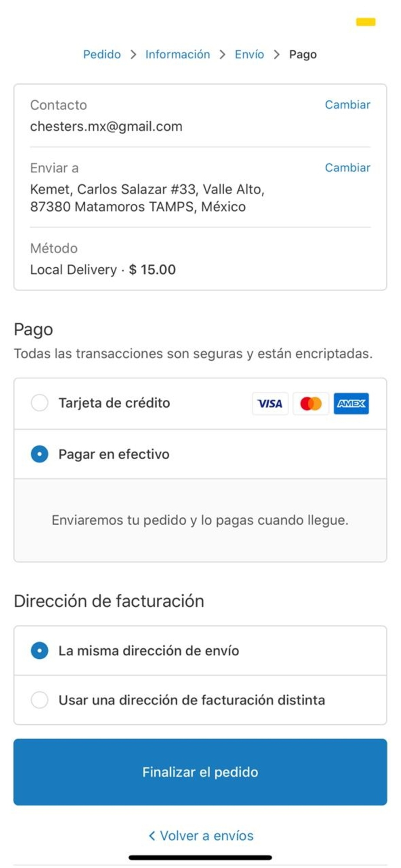Open the Información breadcrumb step
Image resolution: width=401 pixels, height=868 pixels.
[177, 54]
